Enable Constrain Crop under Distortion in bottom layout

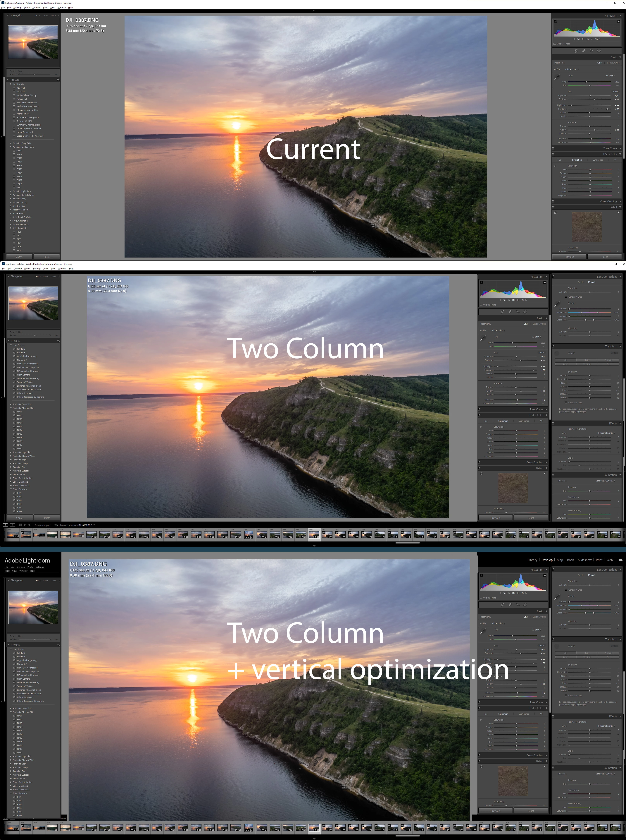[566, 590]
